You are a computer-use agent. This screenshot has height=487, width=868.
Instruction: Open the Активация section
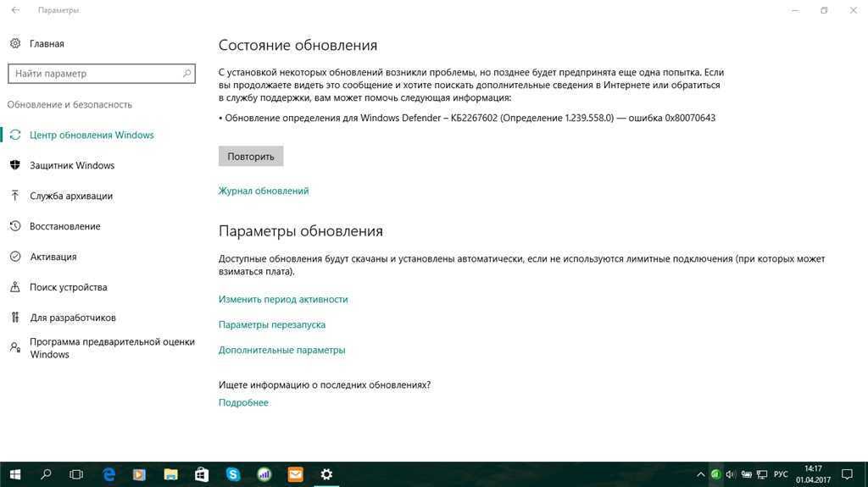(53, 257)
